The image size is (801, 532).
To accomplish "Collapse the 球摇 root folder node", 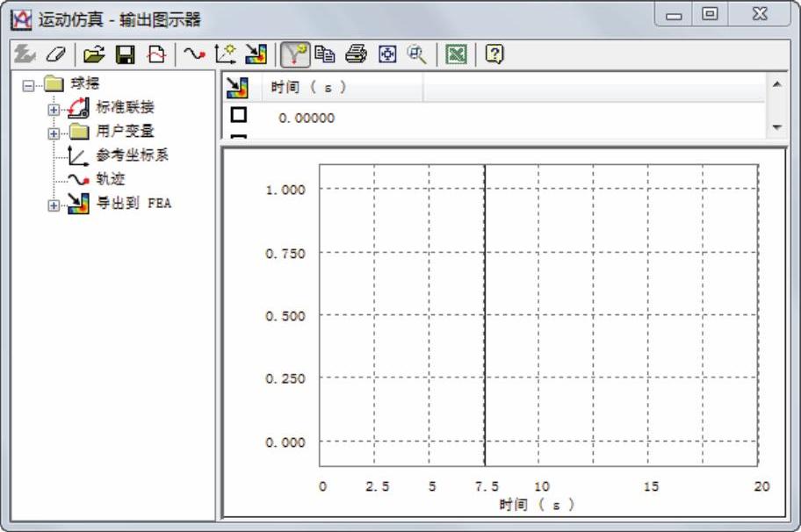I will tap(28, 86).
